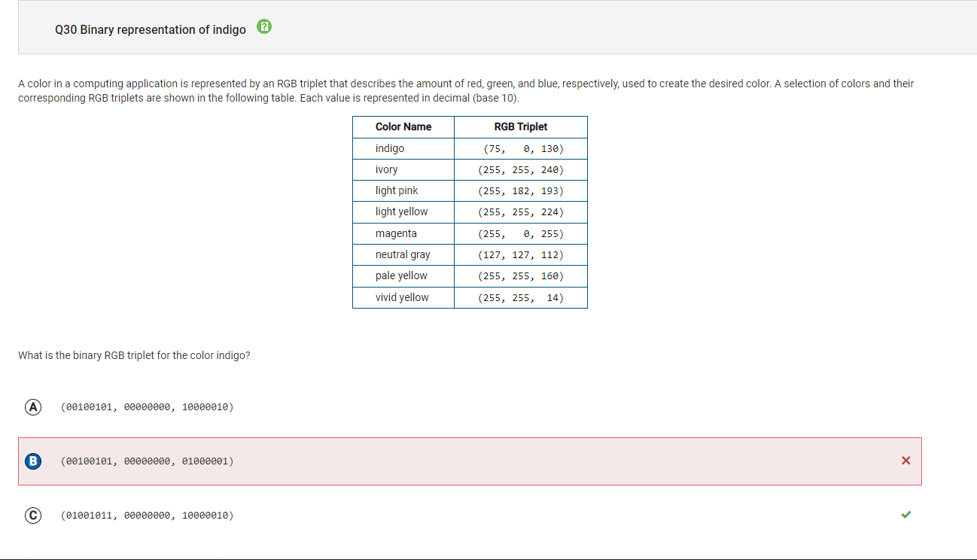Viewport: 977px width, 560px height.
Task: Click the question 'What is the binary RGB triplet'
Action: [x=134, y=355]
